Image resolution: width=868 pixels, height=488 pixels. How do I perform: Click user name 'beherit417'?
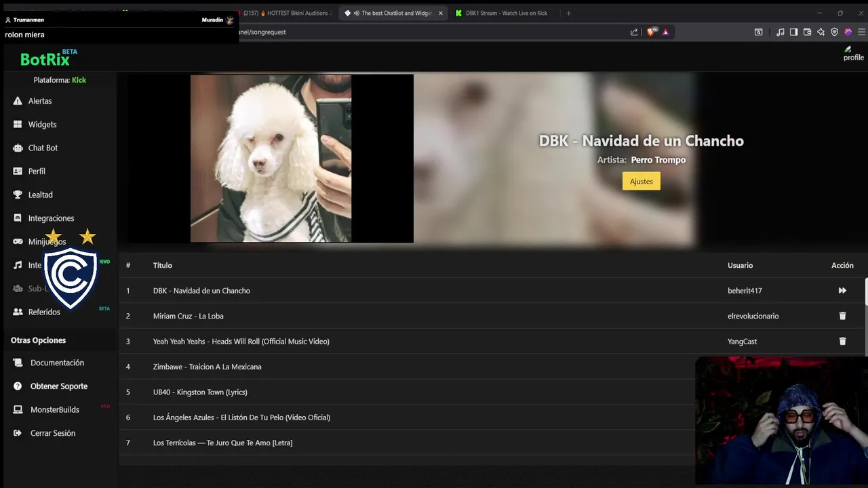(745, 291)
